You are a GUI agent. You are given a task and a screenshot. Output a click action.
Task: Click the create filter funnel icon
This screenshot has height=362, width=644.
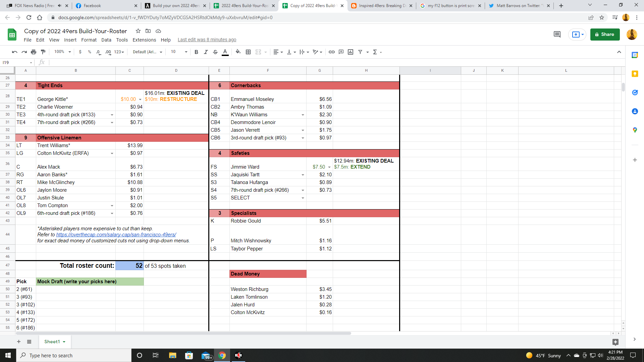tap(360, 52)
